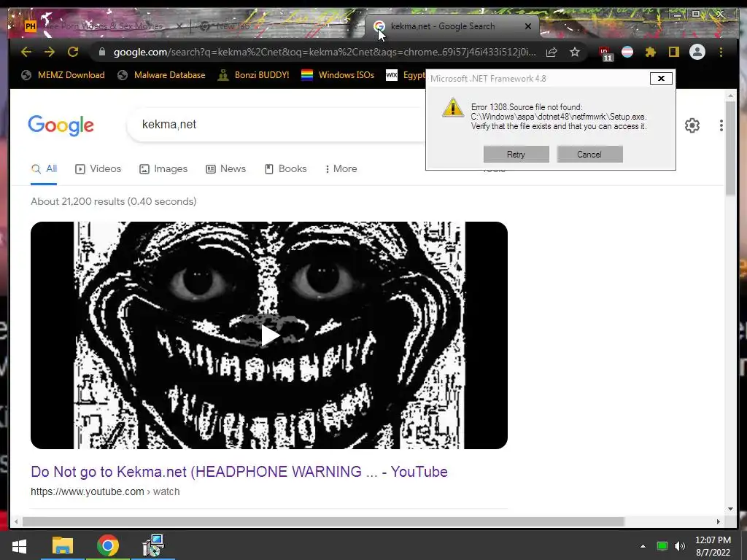This screenshot has width=747, height=560.
Task: Close the kekma.net Google Search tab
Action: 528,26
